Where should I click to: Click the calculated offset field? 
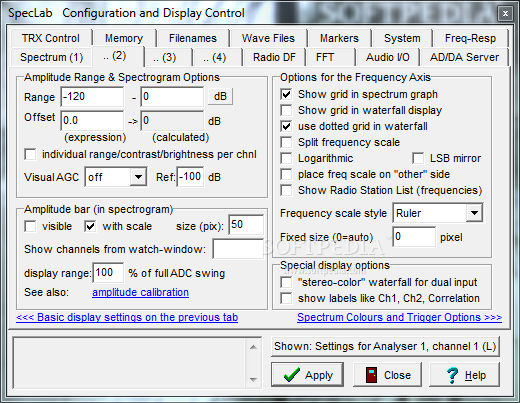[x=172, y=120]
